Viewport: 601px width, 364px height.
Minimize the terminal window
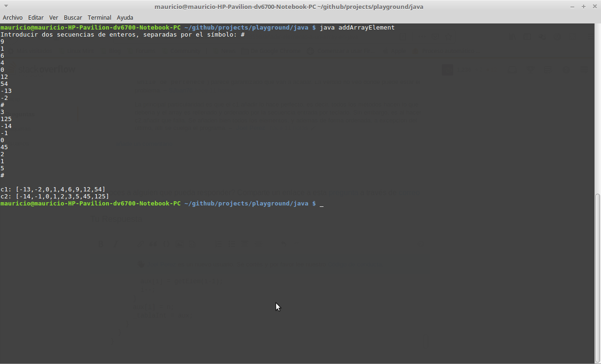pos(572,7)
